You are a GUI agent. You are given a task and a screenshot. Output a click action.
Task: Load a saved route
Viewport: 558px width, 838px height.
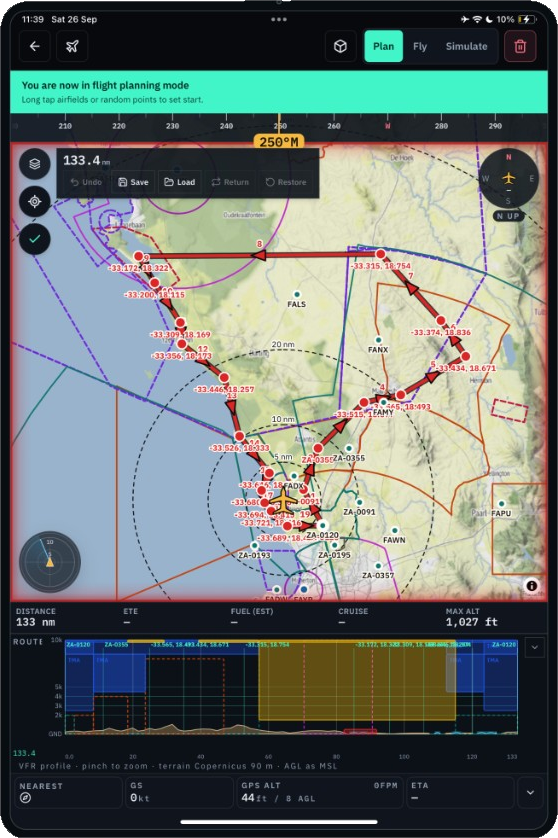click(180, 182)
